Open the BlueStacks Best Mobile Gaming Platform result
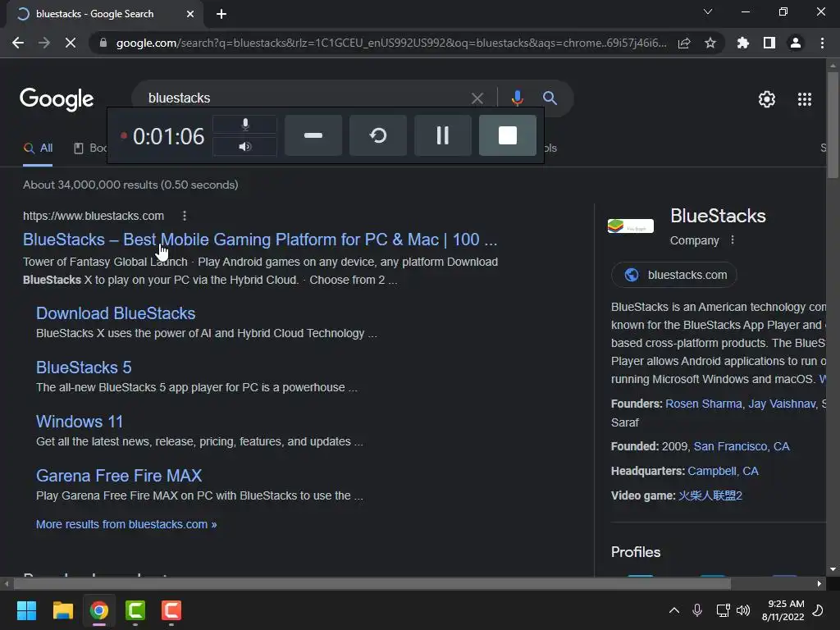 [260, 240]
